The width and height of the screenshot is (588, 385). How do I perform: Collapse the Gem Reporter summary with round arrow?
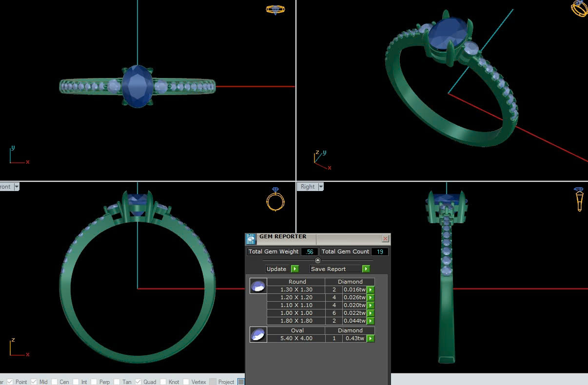[x=317, y=260]
